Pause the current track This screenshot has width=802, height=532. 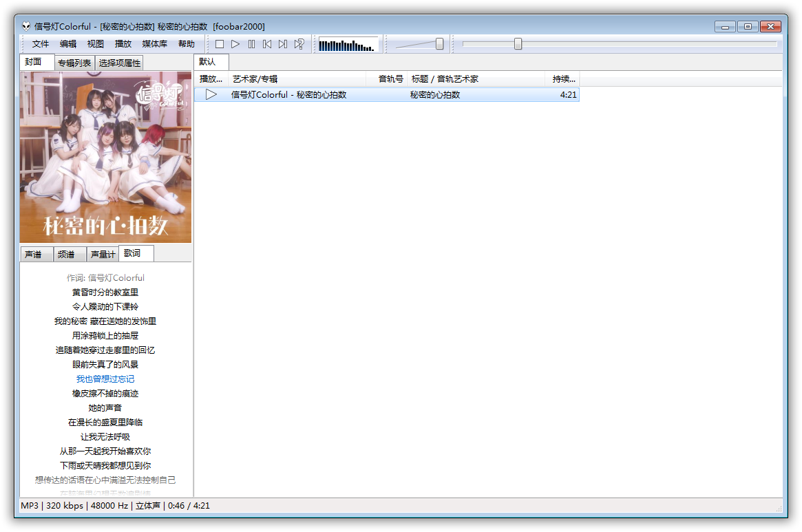pos(251,44)
